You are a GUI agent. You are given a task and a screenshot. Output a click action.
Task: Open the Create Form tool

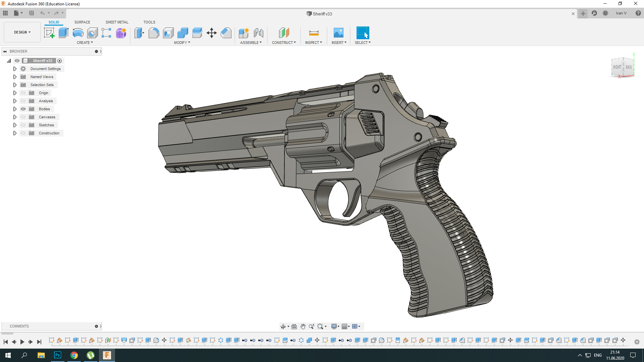coord(121,33)
